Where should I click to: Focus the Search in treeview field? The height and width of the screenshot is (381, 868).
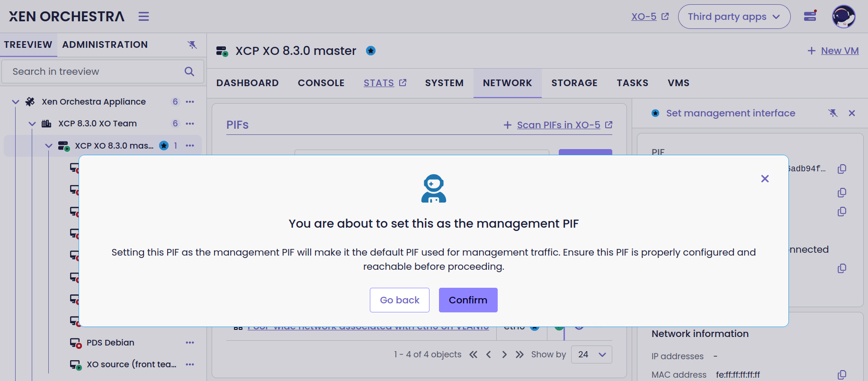[103, 71]
